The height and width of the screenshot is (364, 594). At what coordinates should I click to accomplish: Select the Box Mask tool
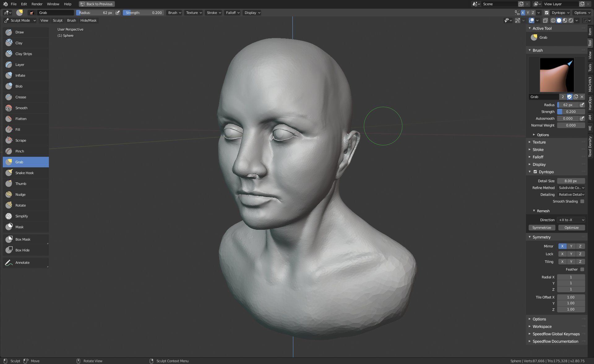click(23, 239)
